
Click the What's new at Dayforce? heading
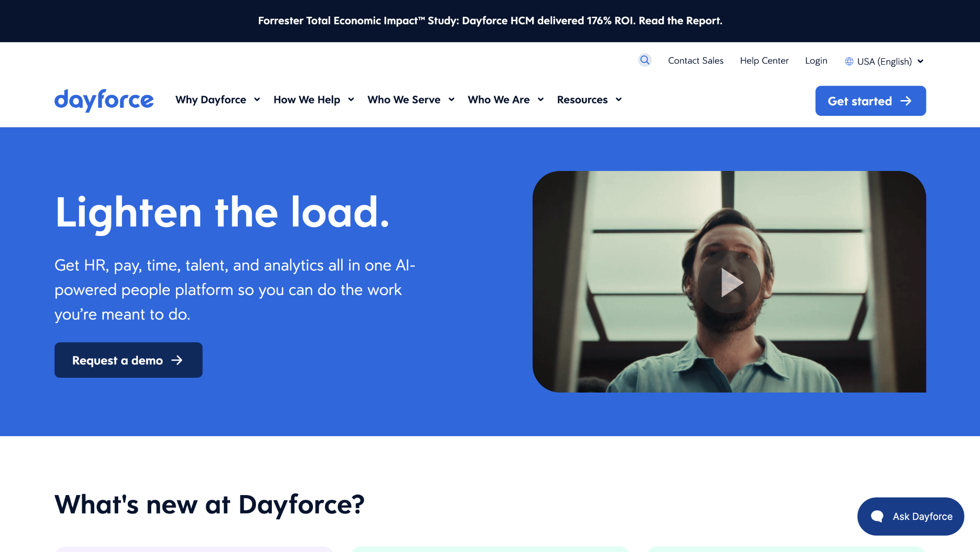click(x=210, y=505)
